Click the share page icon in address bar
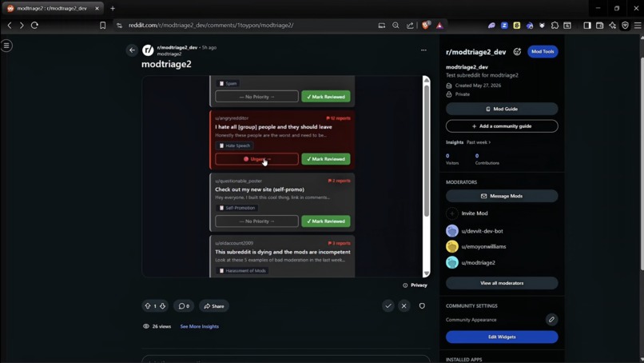The width and height of the screenshot is (644, 363). [x=410, y=26]
